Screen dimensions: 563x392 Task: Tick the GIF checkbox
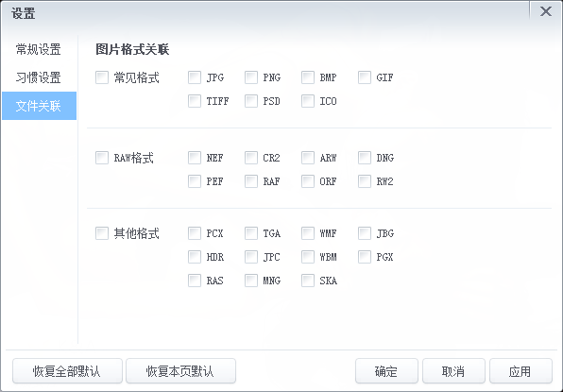coord(365,77)
